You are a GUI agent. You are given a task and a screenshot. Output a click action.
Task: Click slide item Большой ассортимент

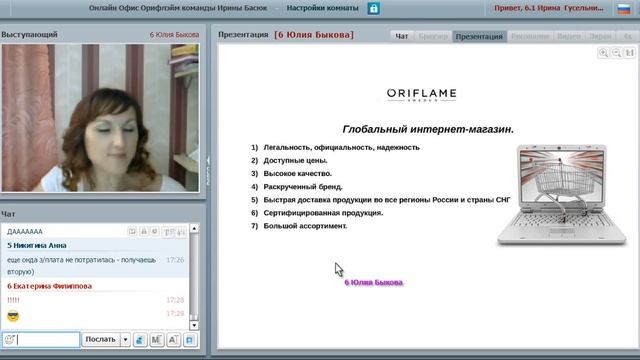point(305,226)
